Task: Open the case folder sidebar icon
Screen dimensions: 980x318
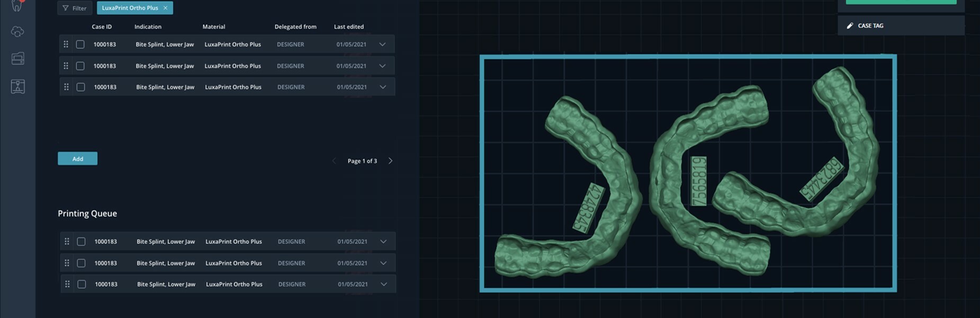Action: (17, 58)
